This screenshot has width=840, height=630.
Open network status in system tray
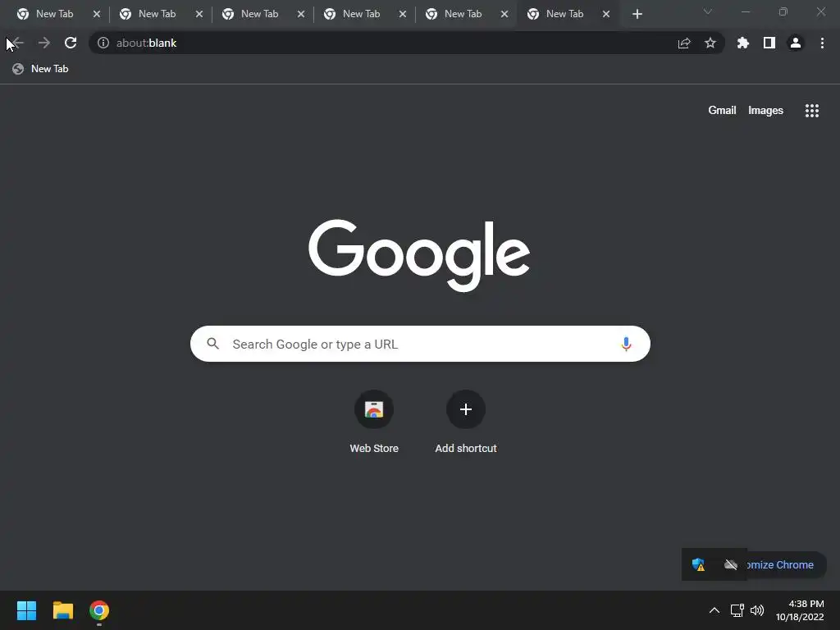pos(737,610)
